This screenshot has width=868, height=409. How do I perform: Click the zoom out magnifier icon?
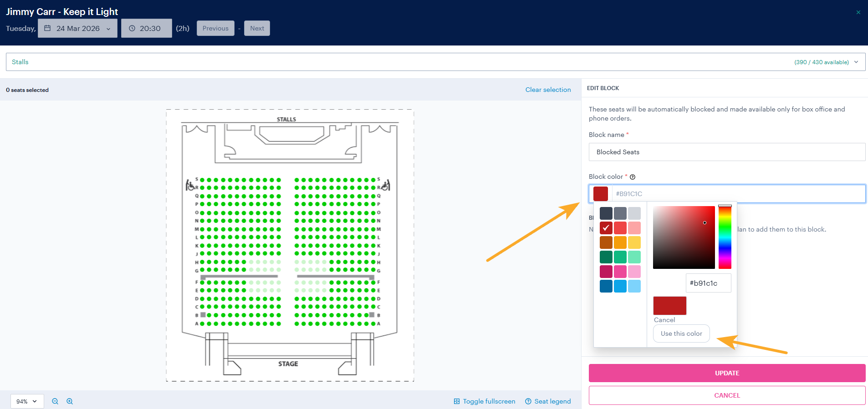coord(55,401)
